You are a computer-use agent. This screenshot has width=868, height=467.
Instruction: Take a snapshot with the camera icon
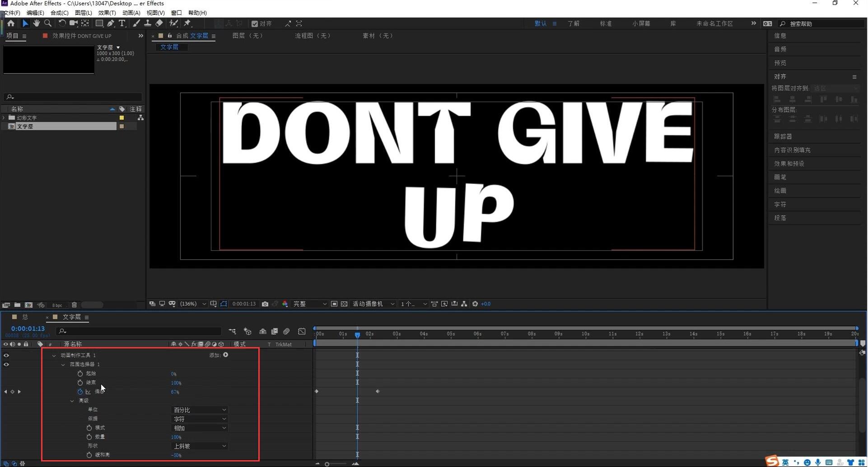point(265,304)
